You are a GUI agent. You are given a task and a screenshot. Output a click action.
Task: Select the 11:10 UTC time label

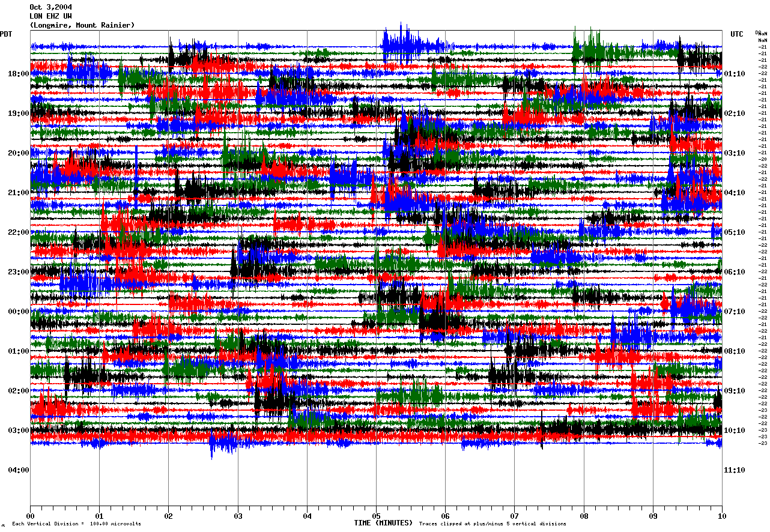735,470
